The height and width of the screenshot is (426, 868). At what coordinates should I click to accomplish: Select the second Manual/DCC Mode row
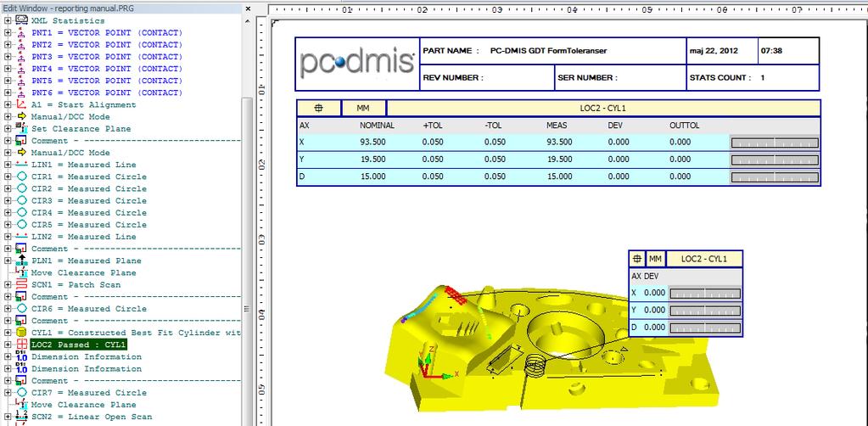70,153
